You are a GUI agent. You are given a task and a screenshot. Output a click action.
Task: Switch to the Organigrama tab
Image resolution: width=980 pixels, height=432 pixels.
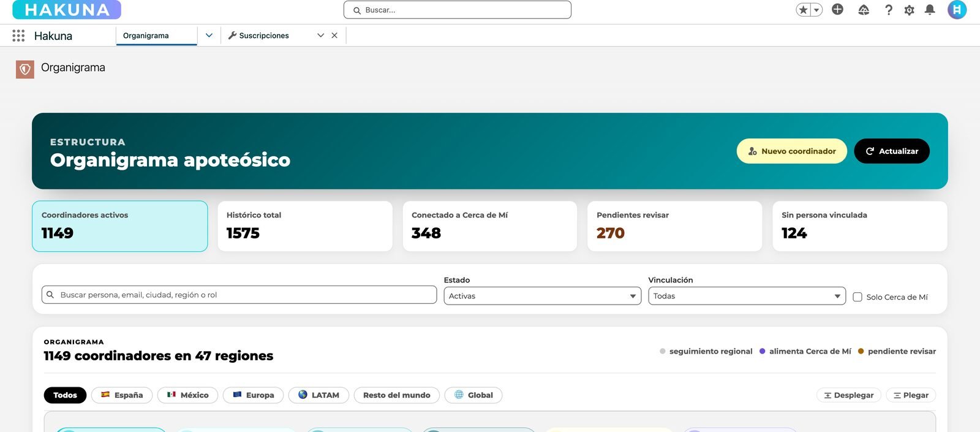tap(156, 36)
